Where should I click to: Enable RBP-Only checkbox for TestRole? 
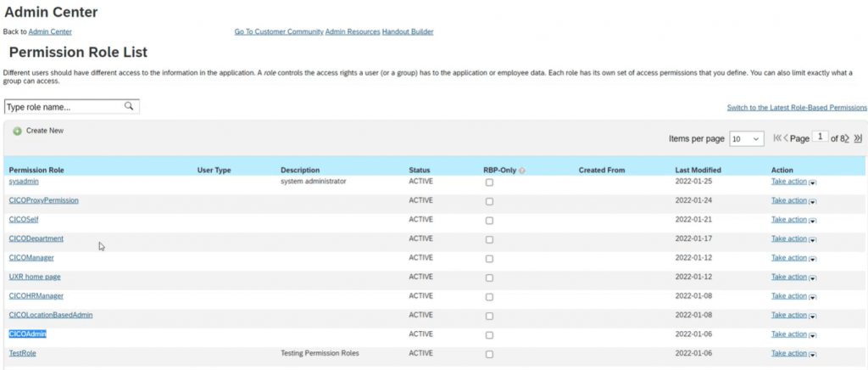[489, 355]
